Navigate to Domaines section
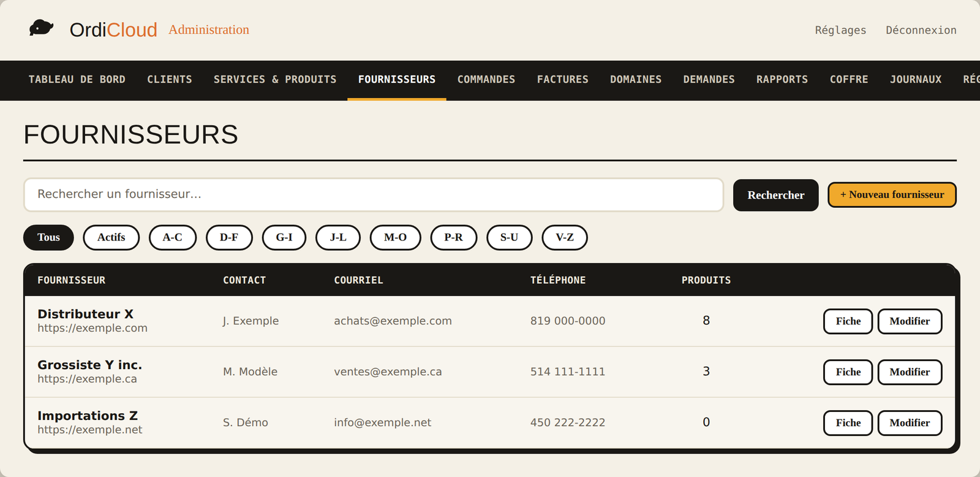The image size is (980, 477). pyautogui.click(x=636, y=80)
